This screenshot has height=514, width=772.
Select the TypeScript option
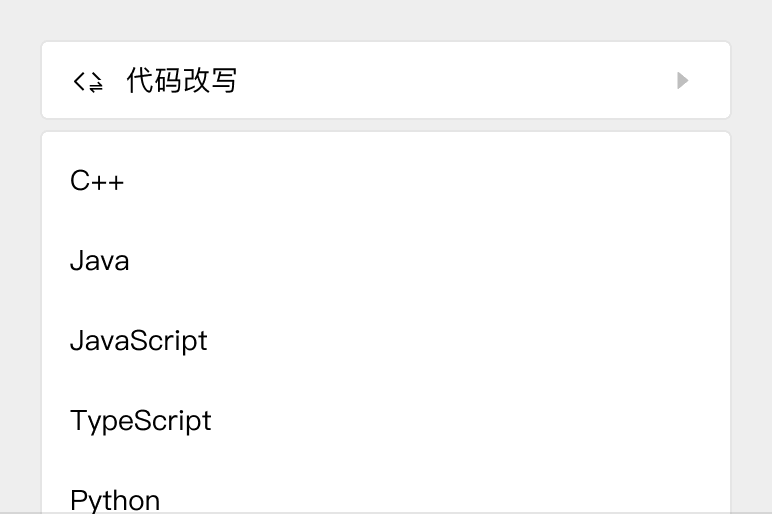click(x=141, y=420)
